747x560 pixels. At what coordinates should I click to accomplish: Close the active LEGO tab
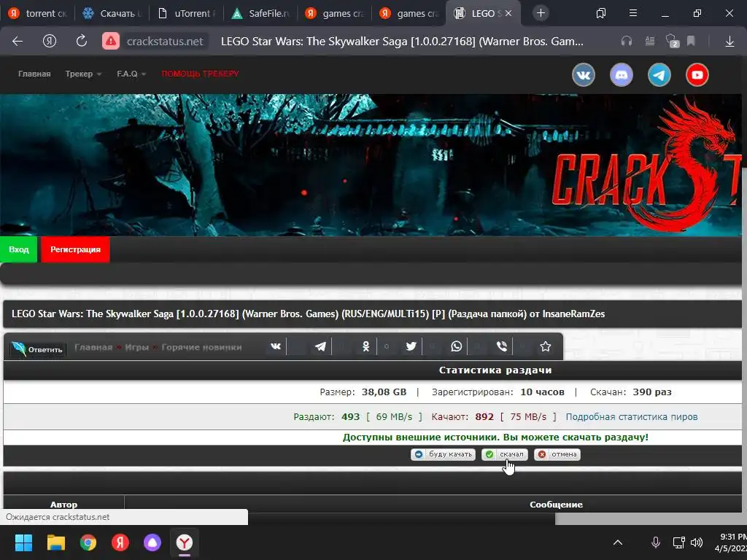click(508, 13)
